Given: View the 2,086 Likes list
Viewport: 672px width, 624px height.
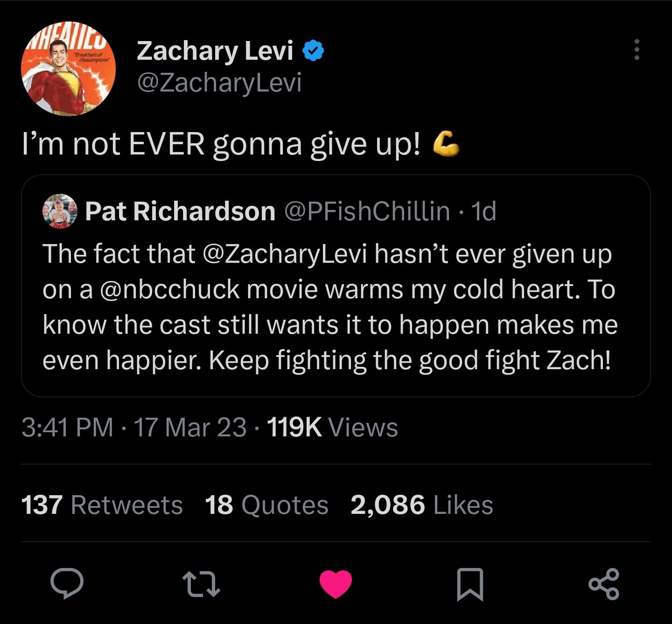Looking at the screenshot, I should point(422,505).
